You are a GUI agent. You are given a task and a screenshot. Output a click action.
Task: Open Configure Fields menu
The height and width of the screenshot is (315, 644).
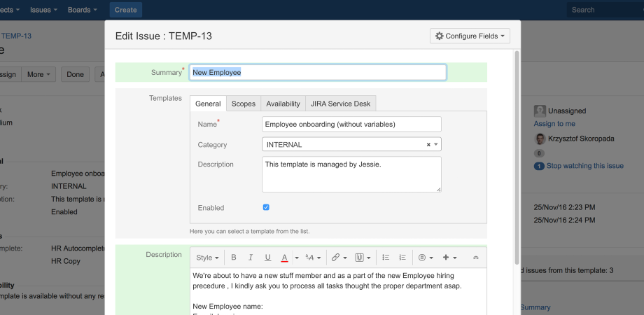[x=470, y=36]
